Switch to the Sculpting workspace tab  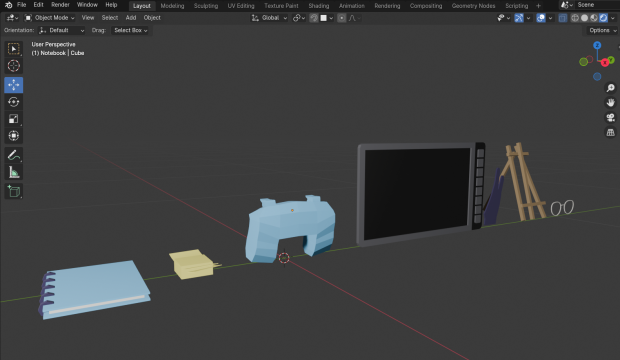pyautogui.click(x=206, y=6)
